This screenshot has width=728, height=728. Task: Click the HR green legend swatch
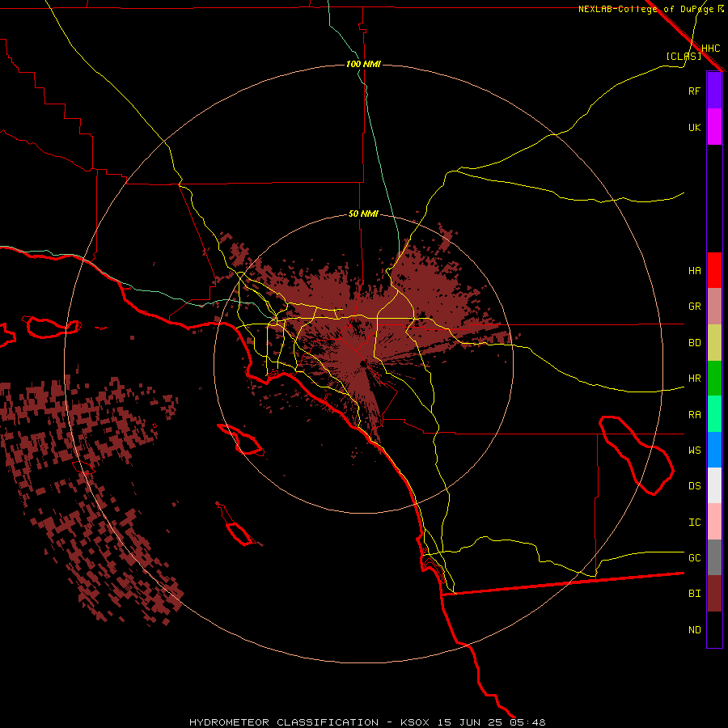(x=714, y=379)
